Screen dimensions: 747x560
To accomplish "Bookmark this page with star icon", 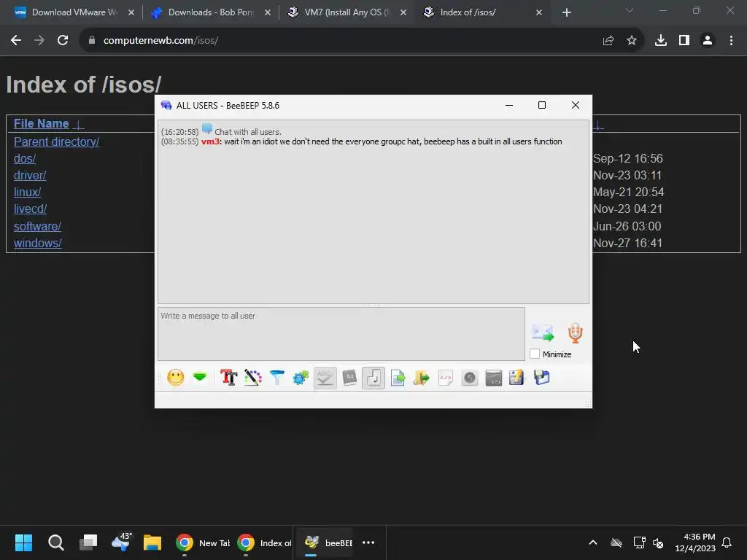I will pyautogui.click(x=631, y=41).
